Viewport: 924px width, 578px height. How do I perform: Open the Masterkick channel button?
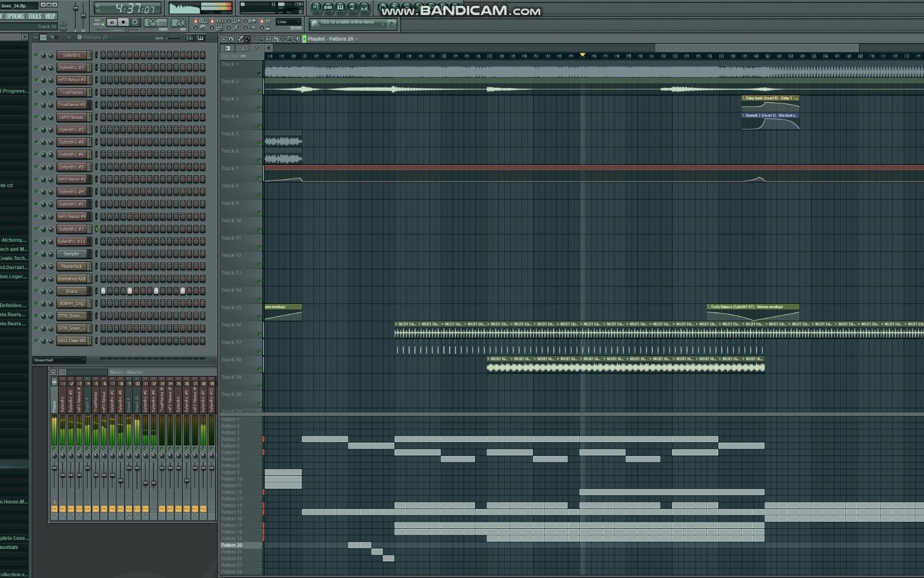tap(72, 266)
